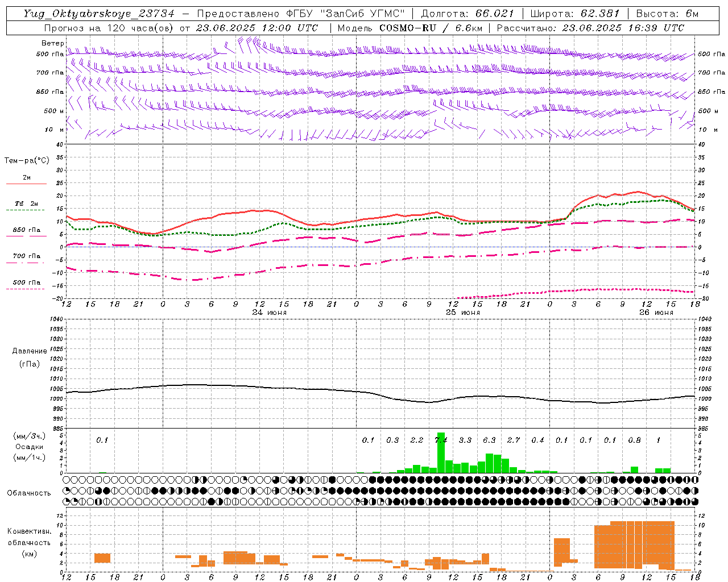The height and width of the screenshot is (582, 728).
Task: Click the 24 июня date label
Action: [x=270, y=313]
